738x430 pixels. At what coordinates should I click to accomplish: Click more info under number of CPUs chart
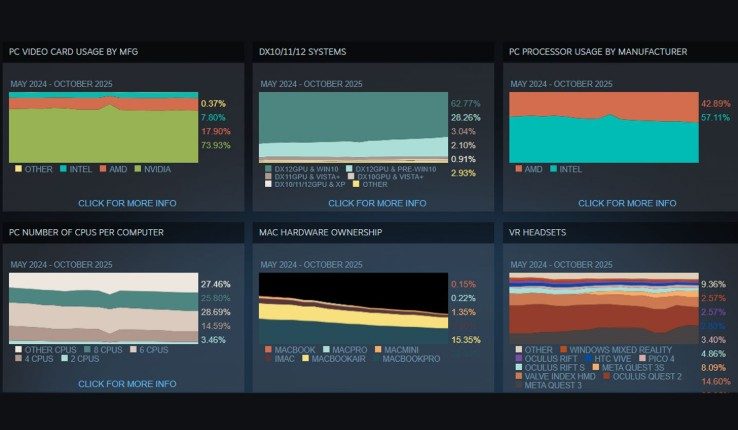(127, 384)
